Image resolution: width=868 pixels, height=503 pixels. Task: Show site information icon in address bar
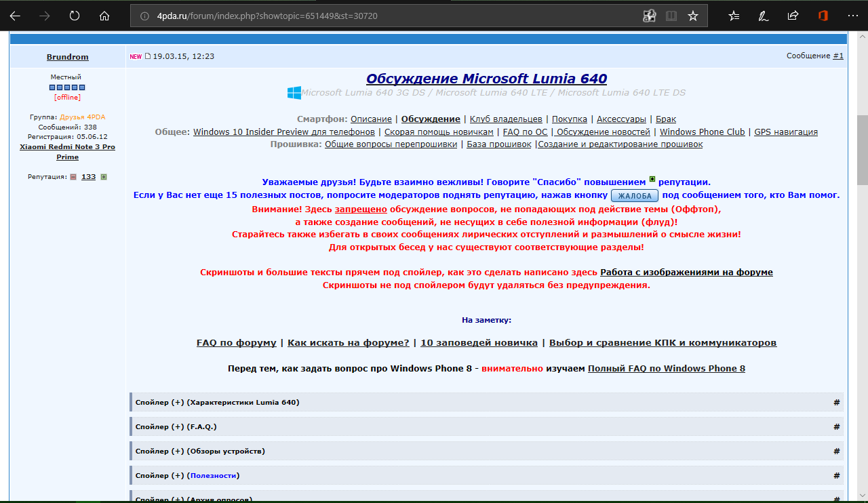(x=144, y=16)
